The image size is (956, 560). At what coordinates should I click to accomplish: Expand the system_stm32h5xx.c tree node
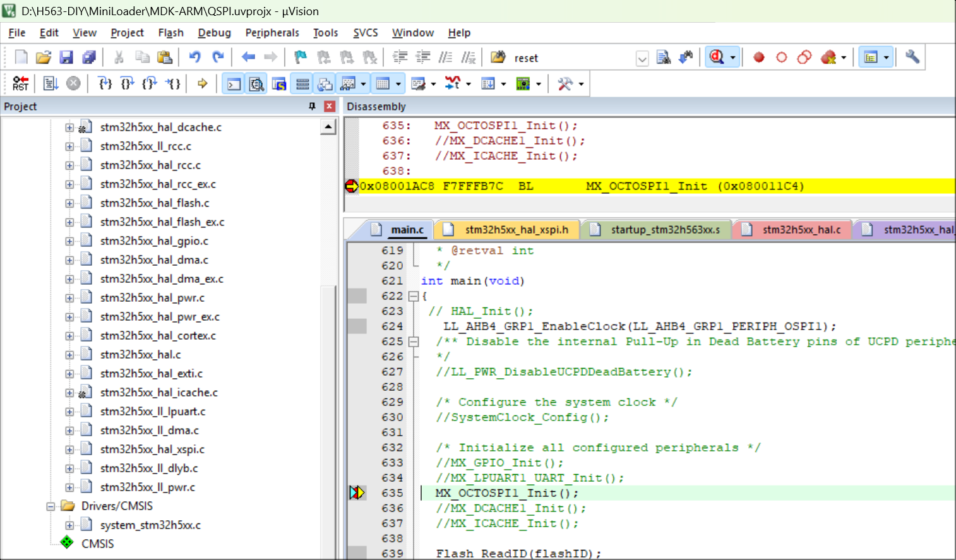69,525
